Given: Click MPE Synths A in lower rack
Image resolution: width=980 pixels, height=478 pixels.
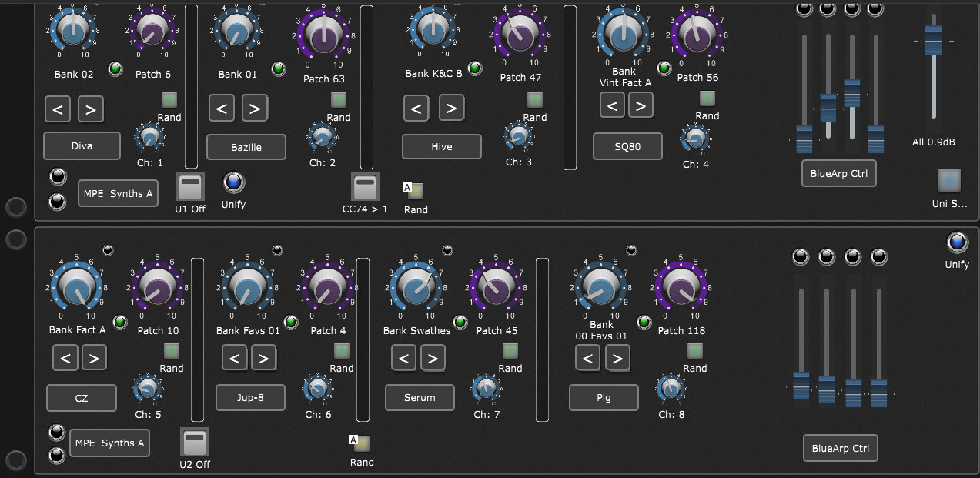Looking at the screenshot, I should pyautogui.click(x=109, y=443).
